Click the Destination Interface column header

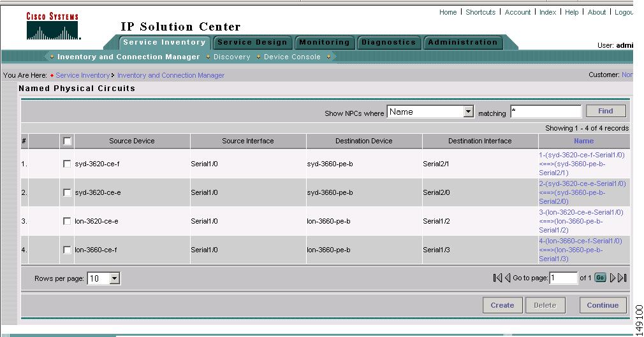point(480,141)
